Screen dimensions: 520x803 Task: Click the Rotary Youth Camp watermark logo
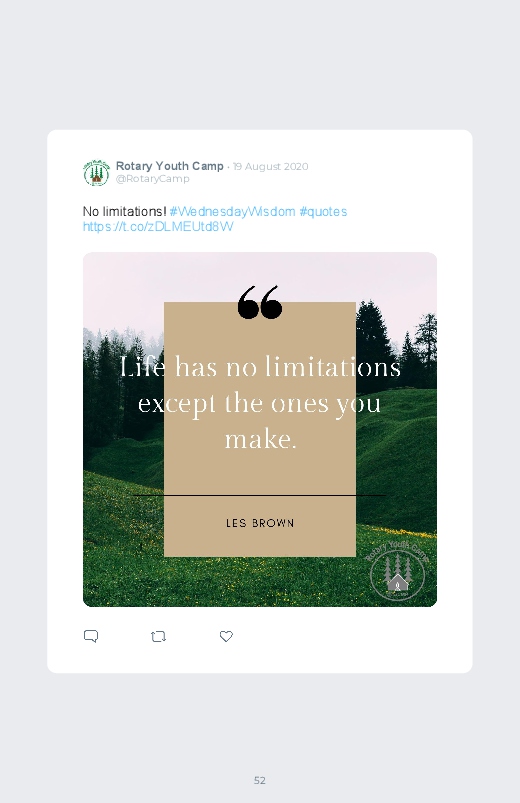[x=398, y=571]
